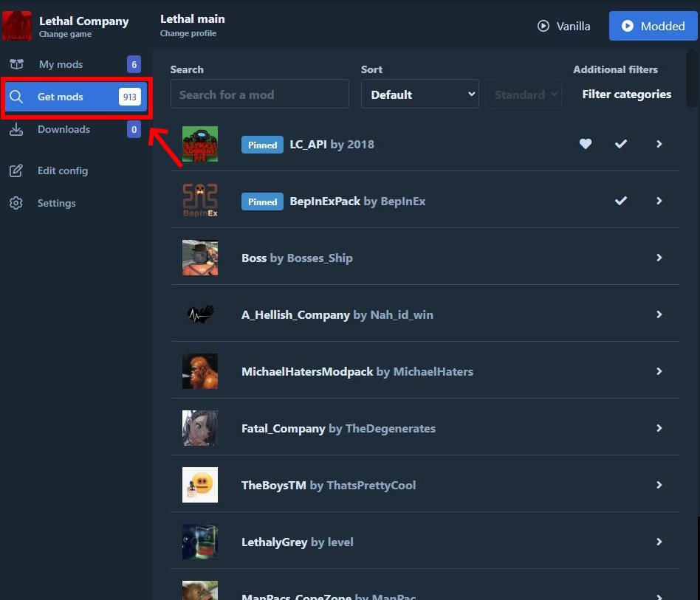Click the TheBoysTM mod thumbnail
The height and width of the screenshot is (600, 700).
[x=200, y=485]
